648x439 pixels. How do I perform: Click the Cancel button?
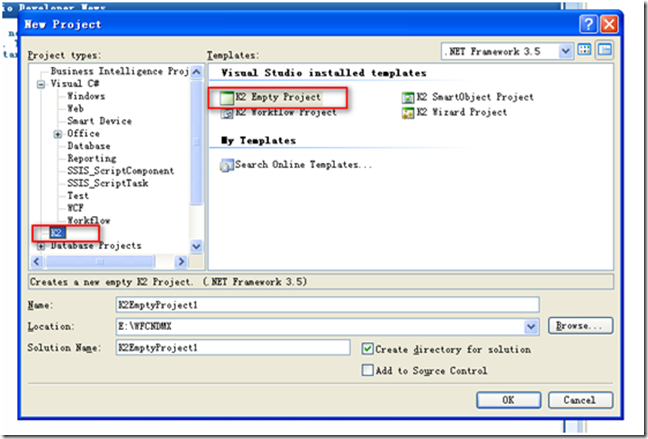coord(580,400)
